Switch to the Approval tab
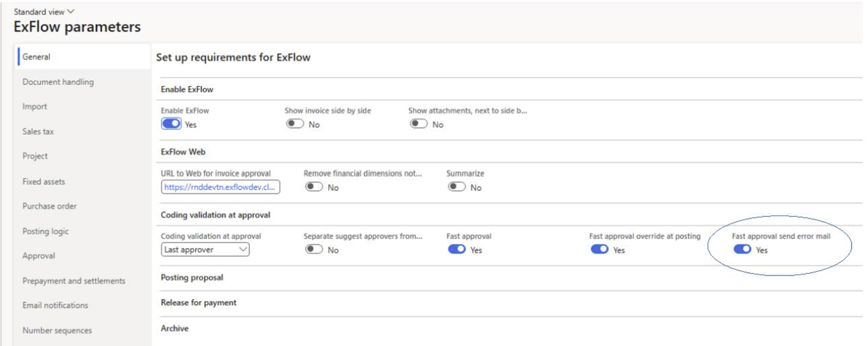Viewport: 868px width, 346px height. (x=84, y=256)
